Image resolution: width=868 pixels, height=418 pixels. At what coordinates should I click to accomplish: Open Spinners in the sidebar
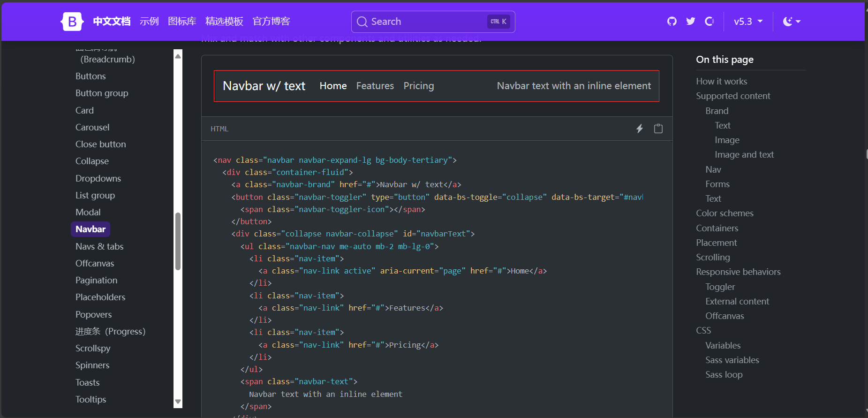[x=92, y=365]
